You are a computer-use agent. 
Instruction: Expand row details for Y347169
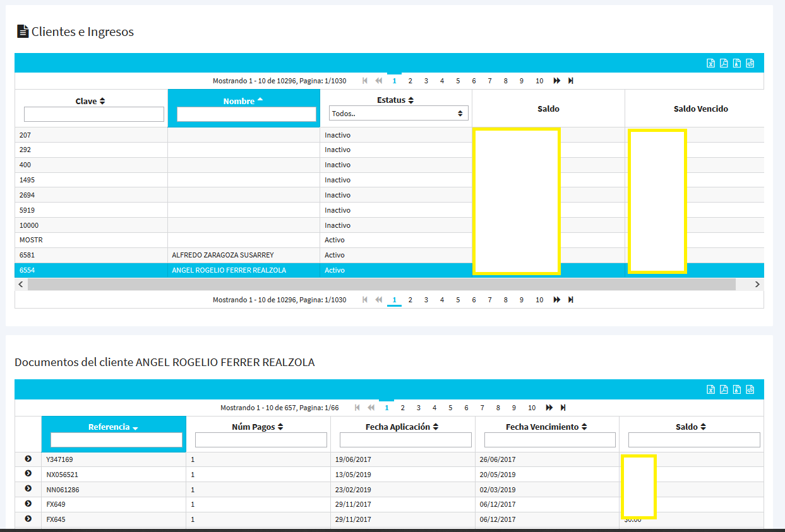click(x=28, y=459)
